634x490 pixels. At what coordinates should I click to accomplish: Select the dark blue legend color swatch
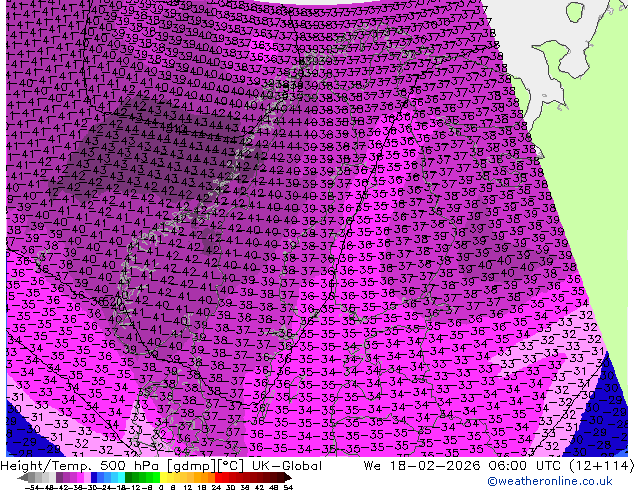click(94, 477)
